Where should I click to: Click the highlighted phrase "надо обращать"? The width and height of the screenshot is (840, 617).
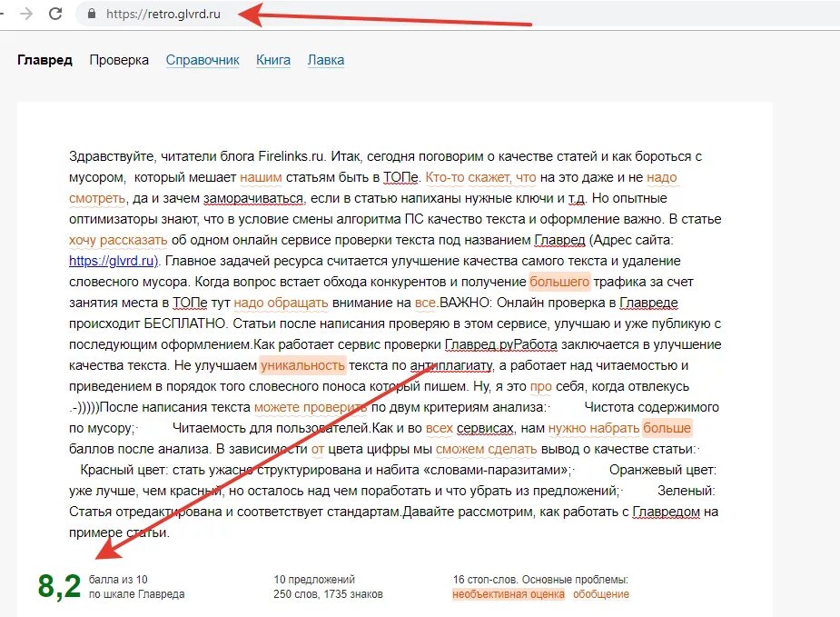pyautogui.click(x=281, y=303)
